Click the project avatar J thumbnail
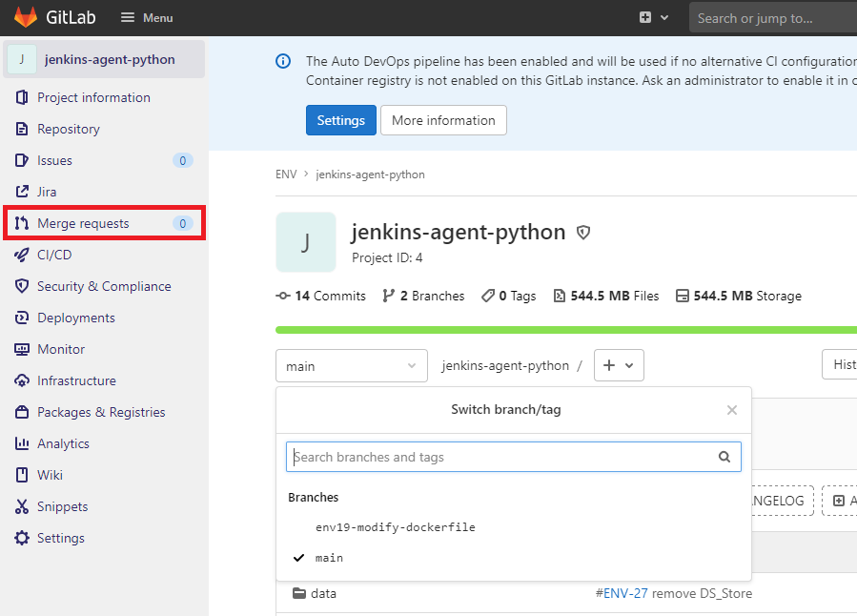Screen dimensions: 857x616 click(305, 242)
